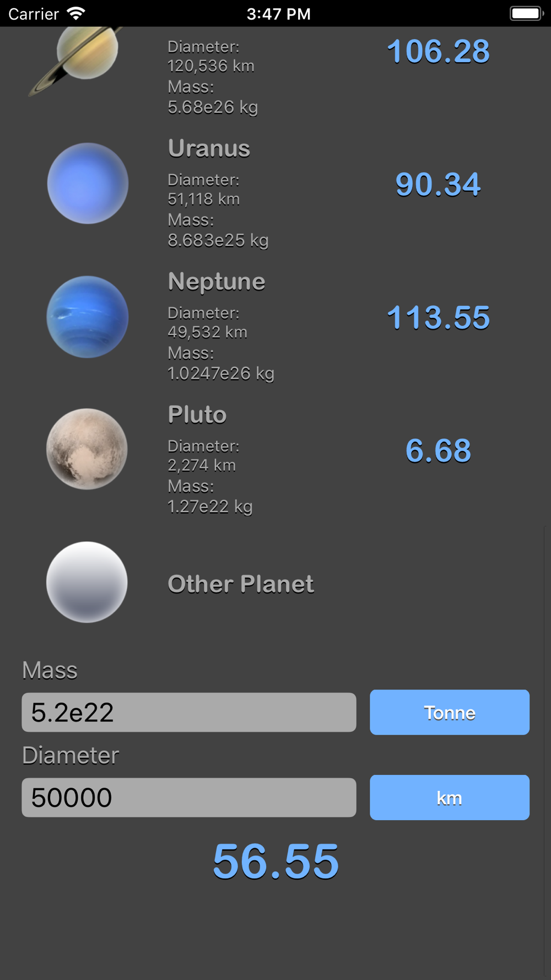Select the Neptune heading
This screenshot has height=980, width=551.
pyautogui.click(x=217, y=282)
